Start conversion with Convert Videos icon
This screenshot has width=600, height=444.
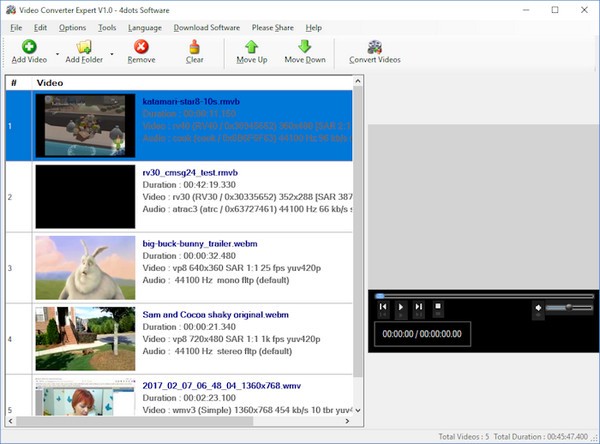pyautogui.click(x=374, y=46)
